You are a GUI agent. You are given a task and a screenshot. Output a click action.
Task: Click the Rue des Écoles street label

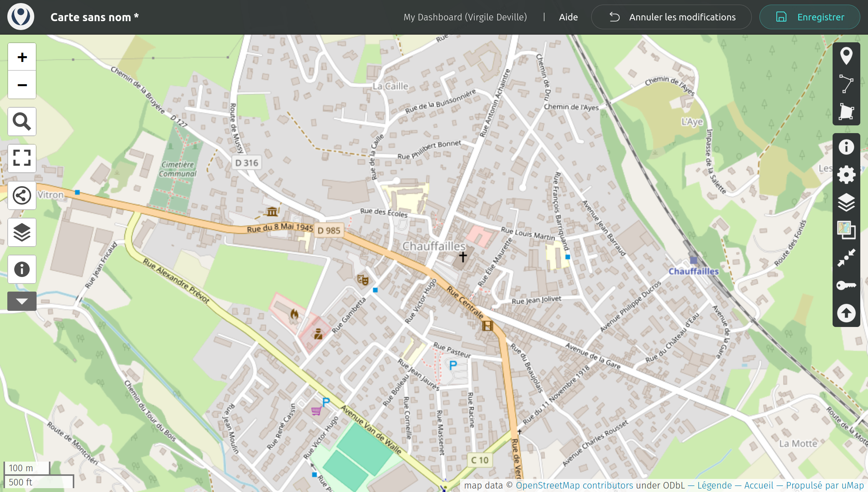pyautogui.click(x=384, y=213)
